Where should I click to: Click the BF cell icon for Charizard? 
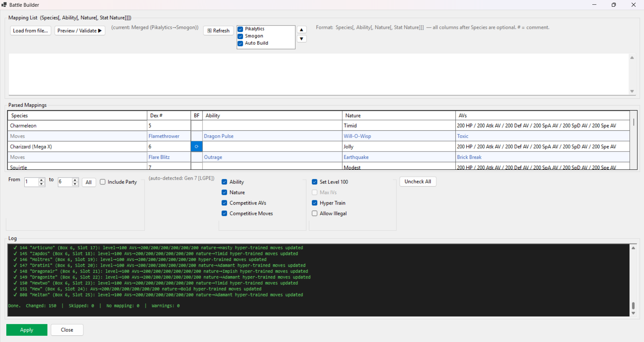tap(197, 146)
